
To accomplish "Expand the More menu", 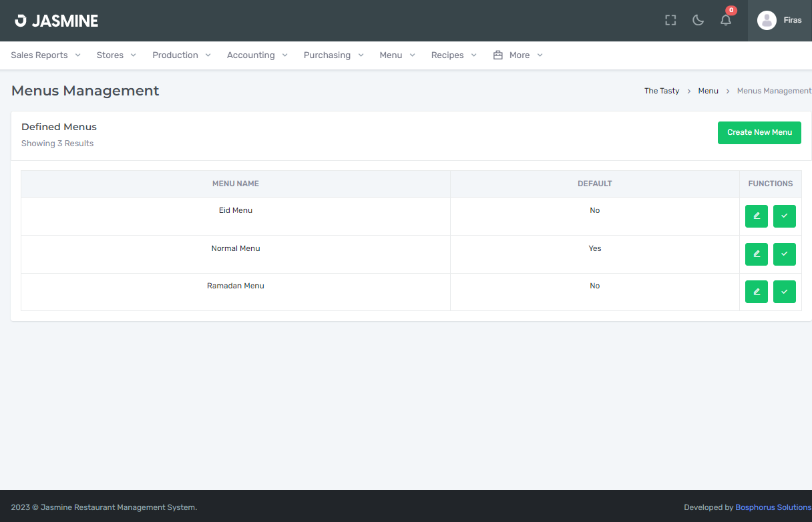I will tap(518, 55).
